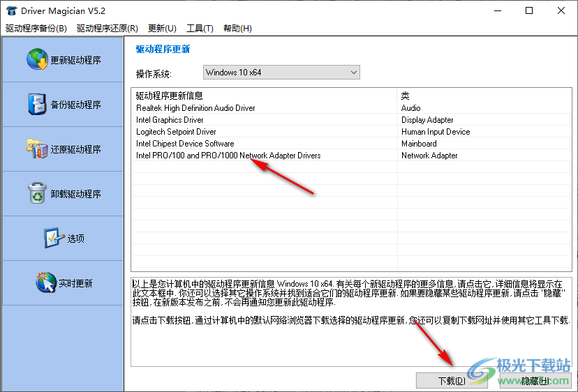Image resolution: width=578 pixels, height=392 pixels.
Task: Open the 驱动程序备份(B) menu
Action: (x=36, y=29)
